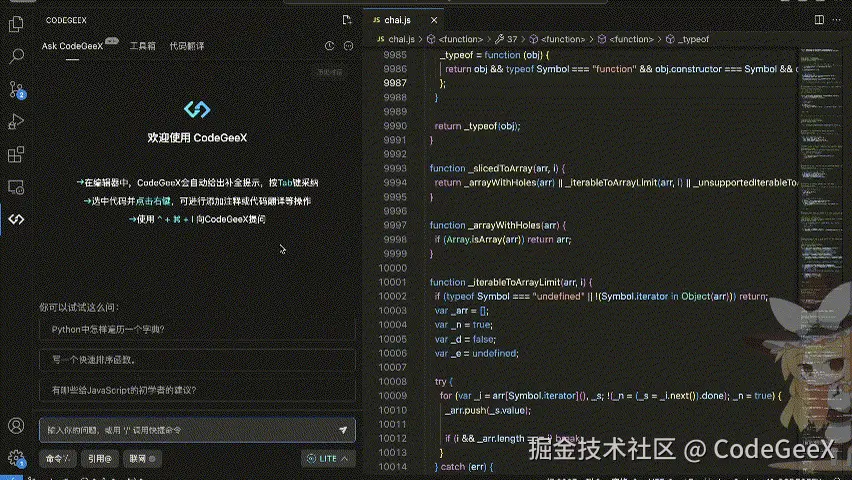
Task: Click the send arrow in chat input
Action: pos(343,430)
